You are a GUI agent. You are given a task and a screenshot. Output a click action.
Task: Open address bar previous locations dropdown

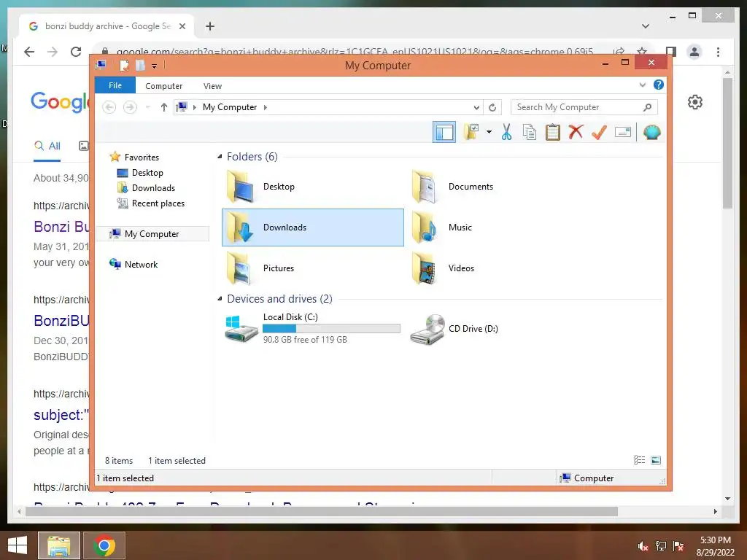(476, 107)
